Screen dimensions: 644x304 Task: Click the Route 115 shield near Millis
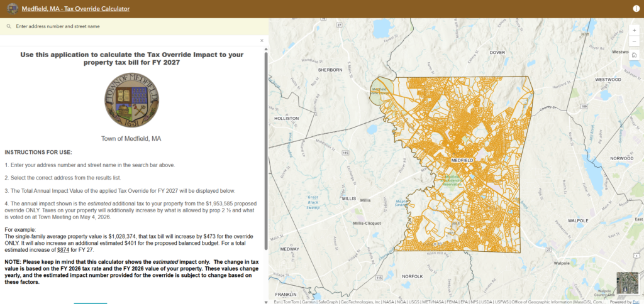(345, 153)
